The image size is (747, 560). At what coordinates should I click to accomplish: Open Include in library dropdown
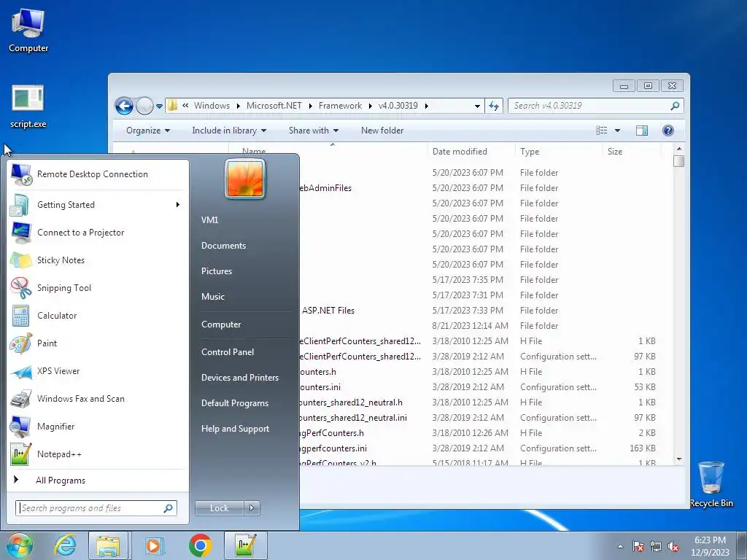[229, 131]
